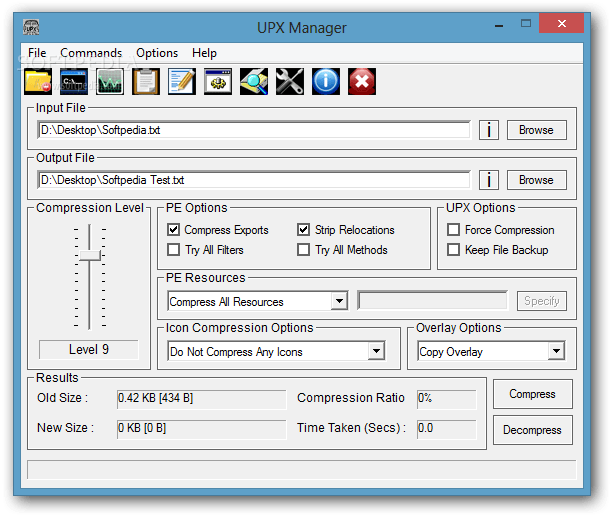Enable Force Compression
611x516 pixels.
(x=453, y=230)
